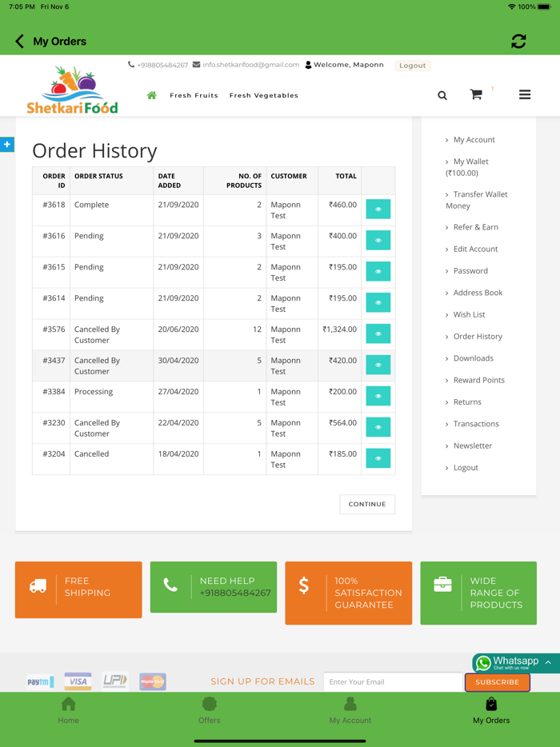Select the Processing status cell
This screenshot has width=560, height=747.
[111, 397]
